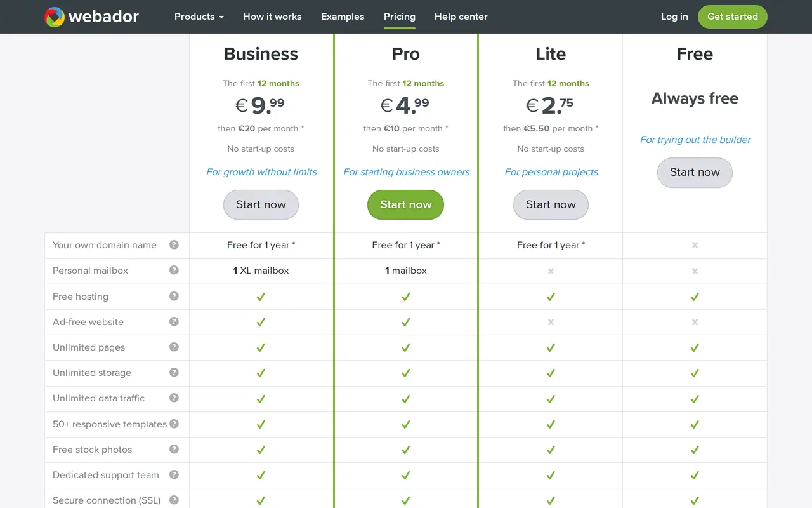
Task: Click question mark beside Unlimited pages
Action: coord(174,347)
